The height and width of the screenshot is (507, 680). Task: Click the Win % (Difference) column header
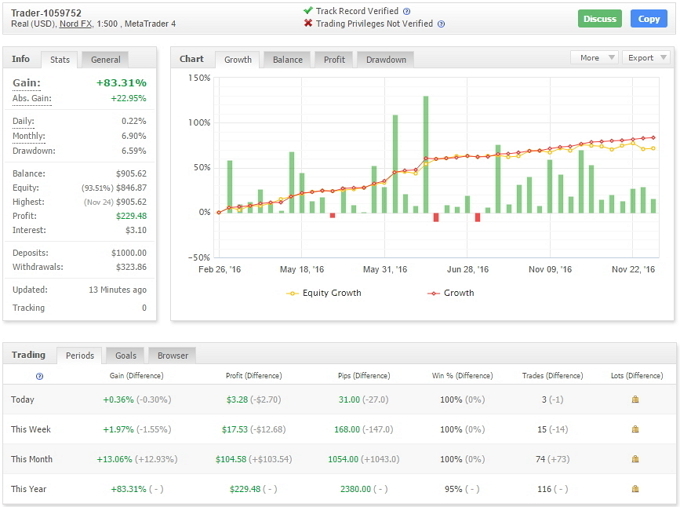[462, 376]
